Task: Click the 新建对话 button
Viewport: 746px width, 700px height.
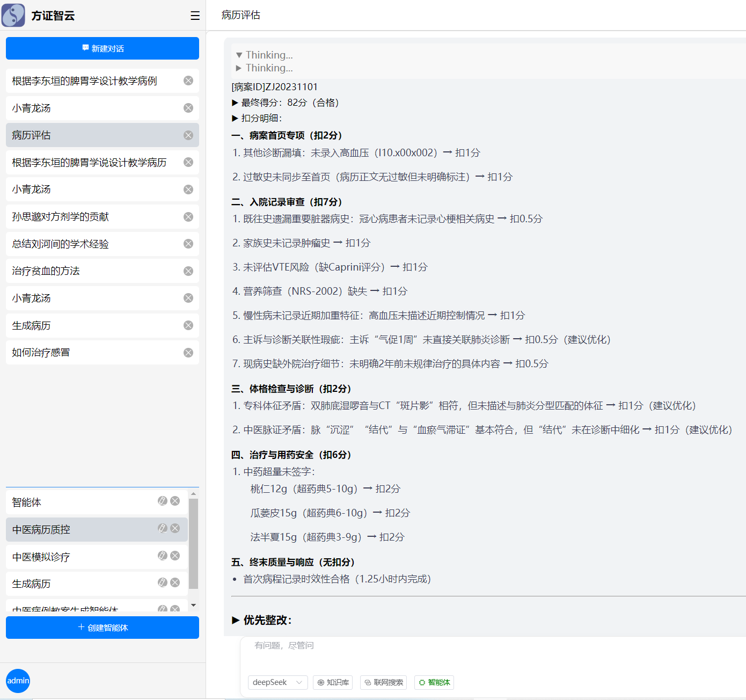Action: 103,48
